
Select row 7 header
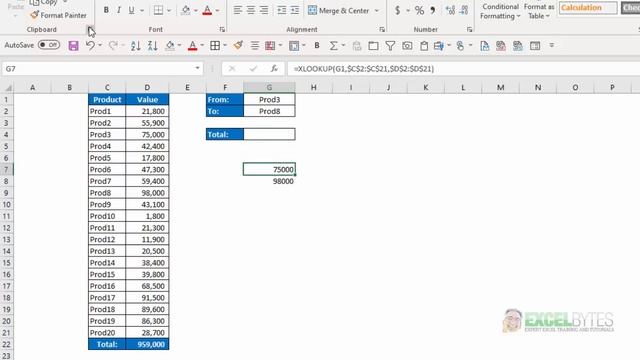point(6,169)
